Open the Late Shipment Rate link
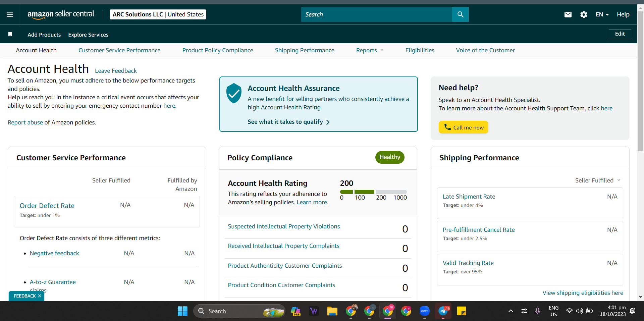644x321 pixels. 469,197
